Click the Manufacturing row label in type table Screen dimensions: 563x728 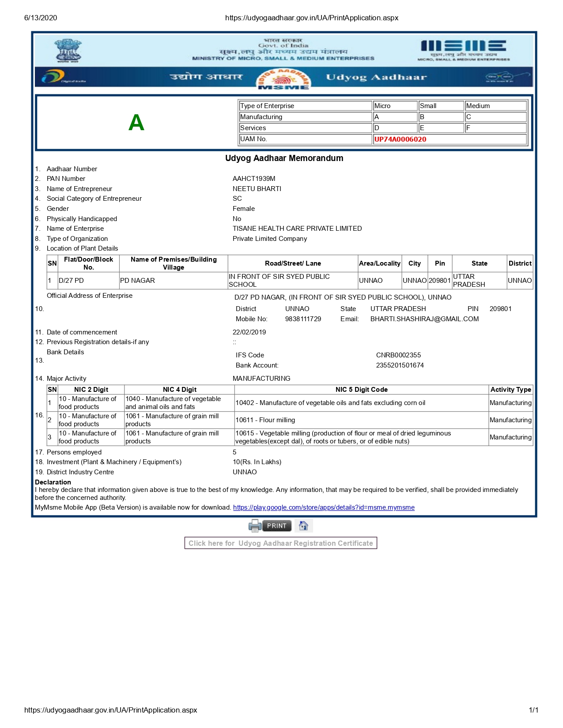coord(306,117)
